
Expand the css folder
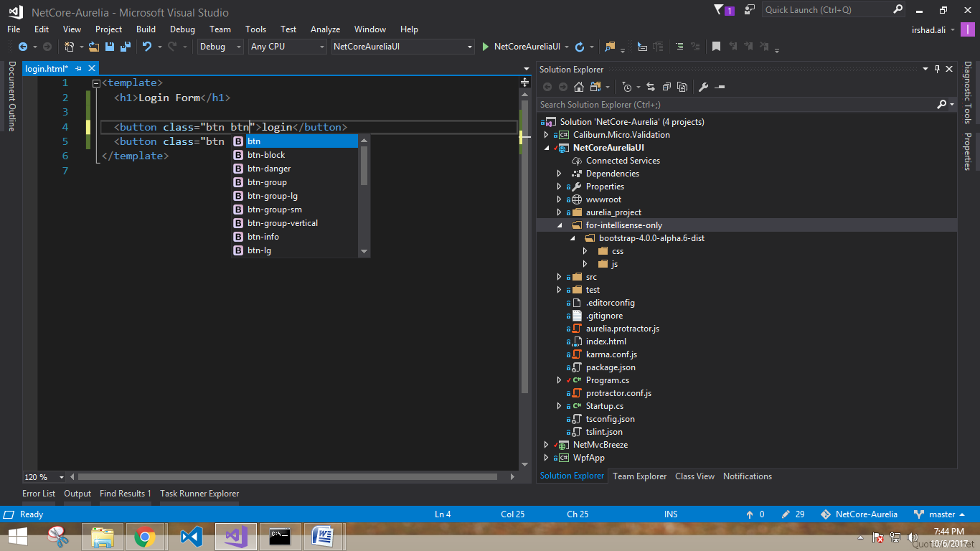point(585,251)
